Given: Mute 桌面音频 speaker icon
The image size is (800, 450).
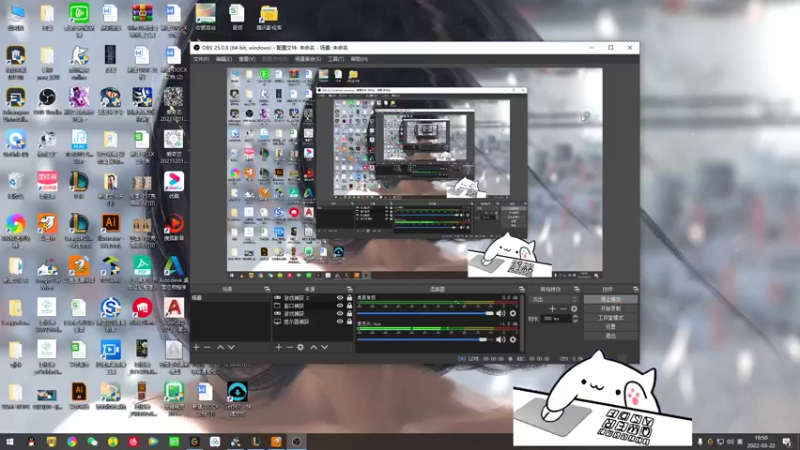Looking at the screenshot, I should pyautogui.click(x=501, y=313).
